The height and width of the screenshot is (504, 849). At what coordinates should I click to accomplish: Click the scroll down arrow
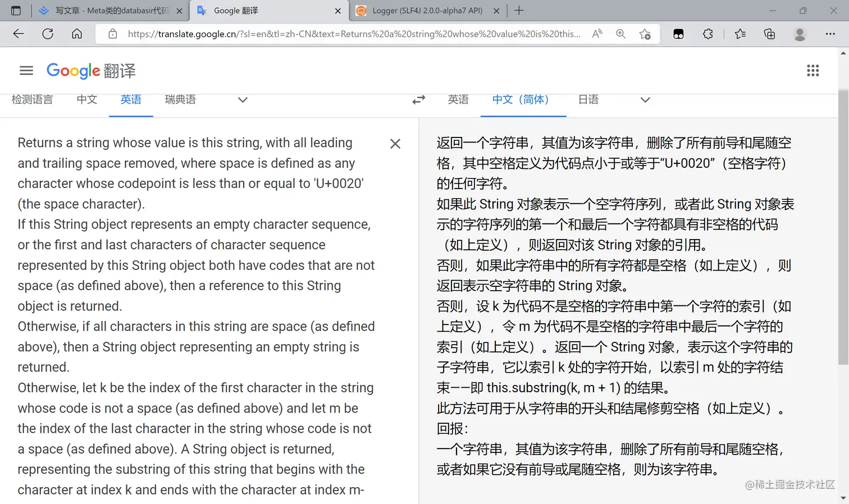843,498
